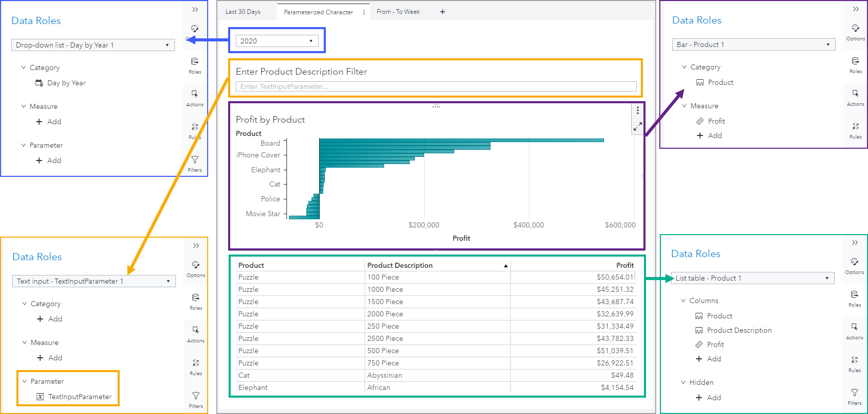Click the Enter TextInputParameter text field
This screenshot has width=868, height=414.
click(x=436, y=86)
